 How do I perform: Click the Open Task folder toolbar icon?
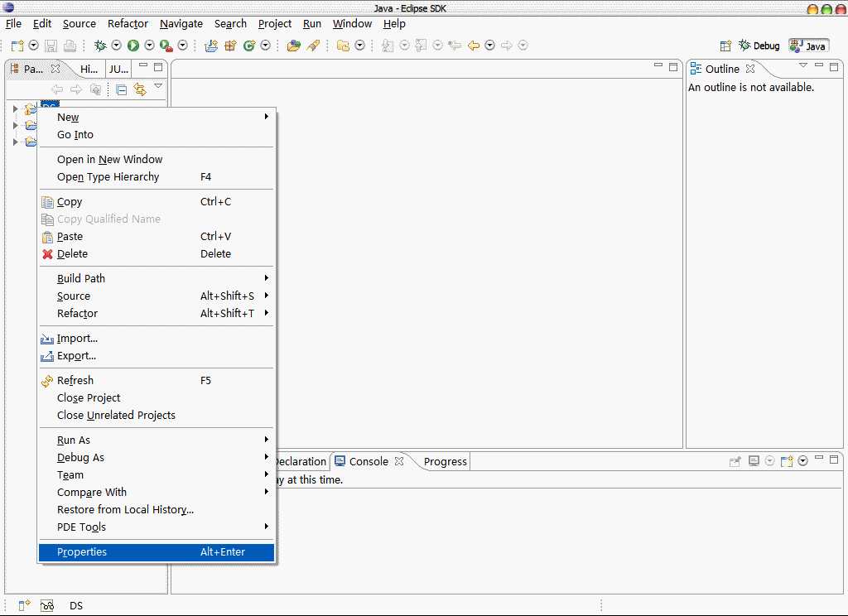[343, 46]
